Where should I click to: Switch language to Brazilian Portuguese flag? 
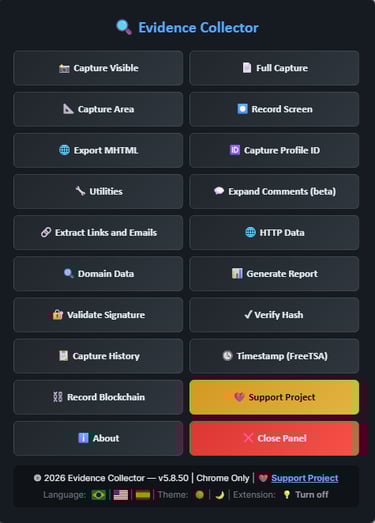[x=98, y=495]
